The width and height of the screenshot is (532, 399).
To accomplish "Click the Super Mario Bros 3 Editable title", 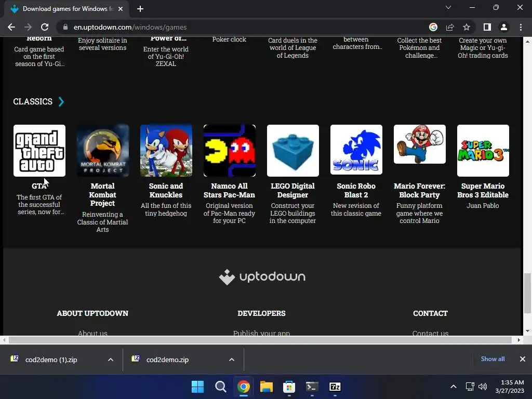I will 483,190.
